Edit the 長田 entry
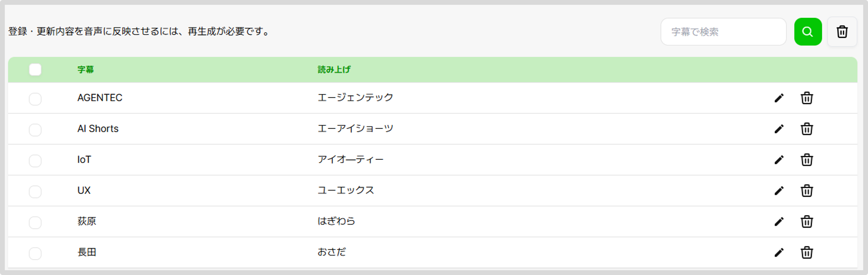Viewport: 868px width, 275px height. pos(779,252)
